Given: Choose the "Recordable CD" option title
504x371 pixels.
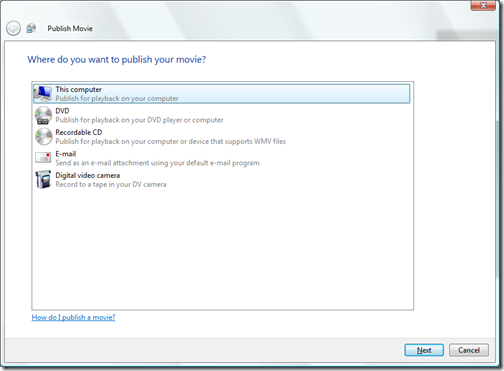Looking at the screenshot, I should [x=79, y=132].
